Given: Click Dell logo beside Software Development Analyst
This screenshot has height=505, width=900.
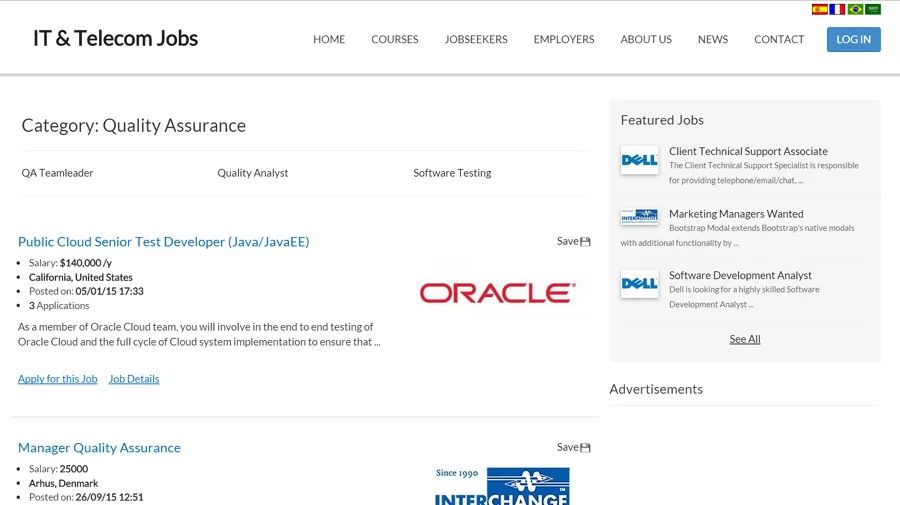Looking at the screenshot, I should (639, 284).
